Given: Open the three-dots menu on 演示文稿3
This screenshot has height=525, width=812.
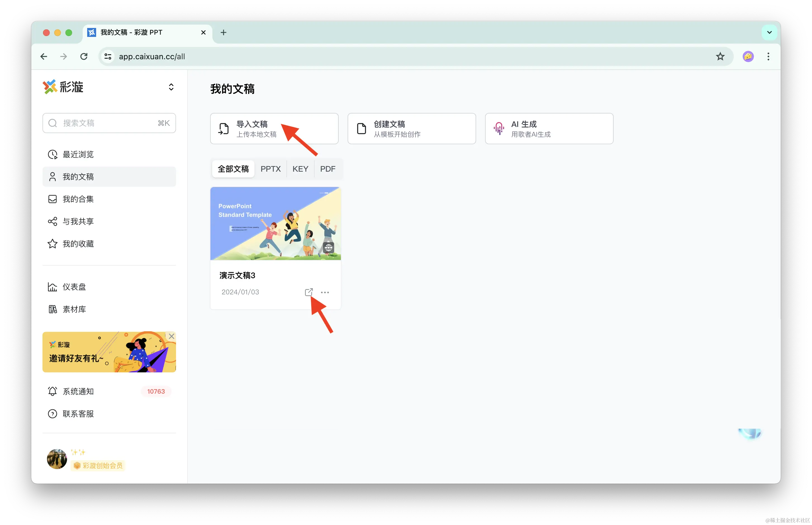Looking at the screenshot, I should click(x=325, y=292).
